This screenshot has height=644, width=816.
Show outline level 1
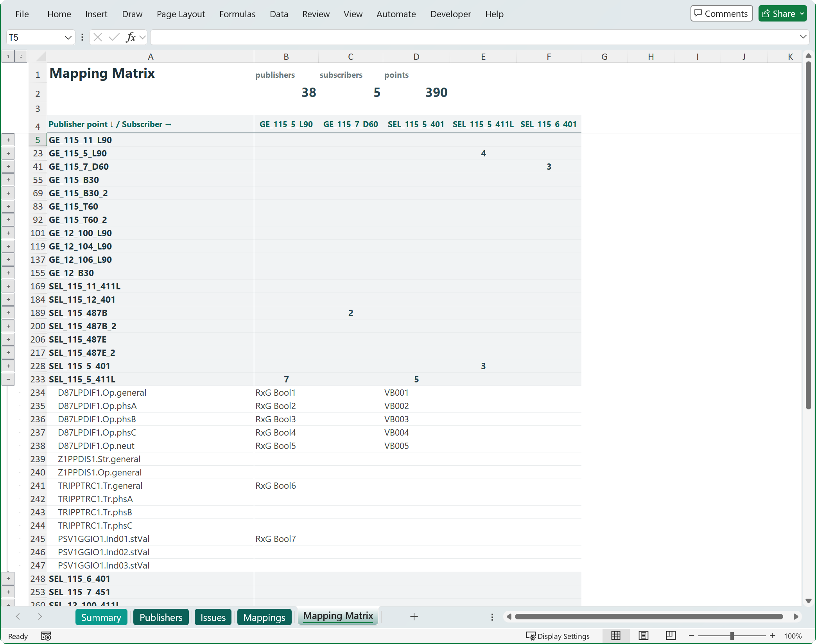pyautogui.click(x=8, y=56)
